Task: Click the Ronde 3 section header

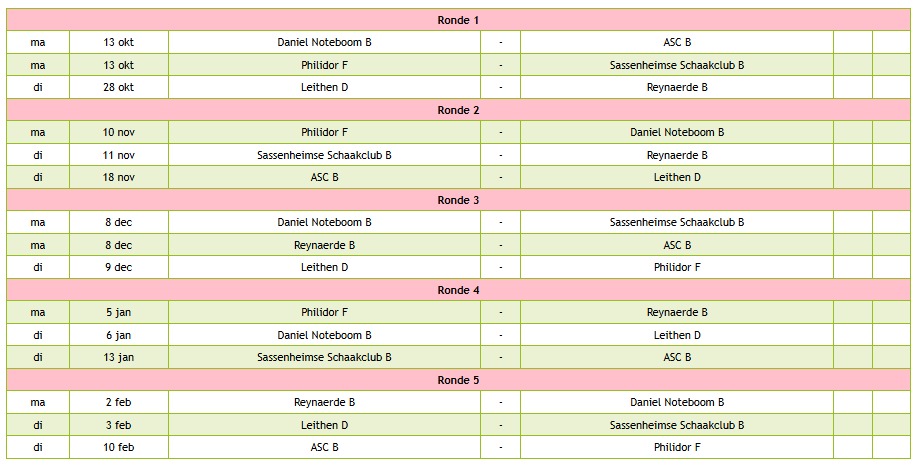Action: coord(458,200)
